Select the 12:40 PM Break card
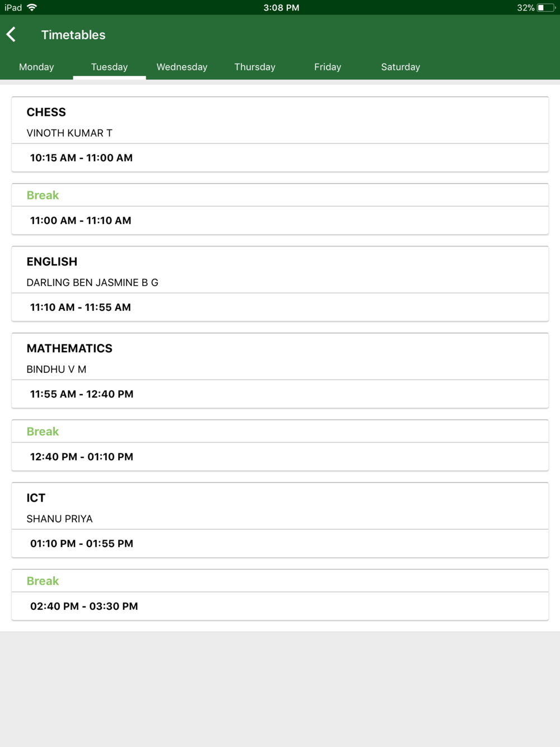The height and width of the screenshot is (747, 560). click(x=280, y=445)
